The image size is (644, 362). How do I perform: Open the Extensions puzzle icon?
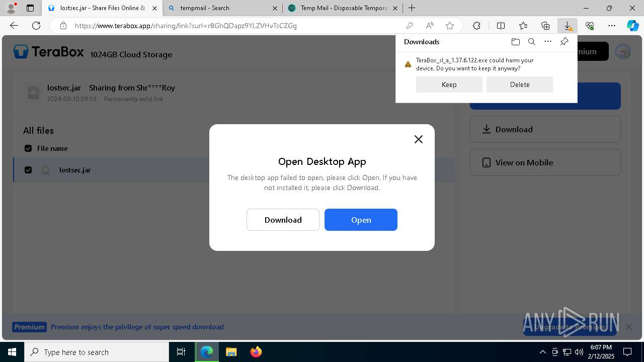tap(476, 26)
